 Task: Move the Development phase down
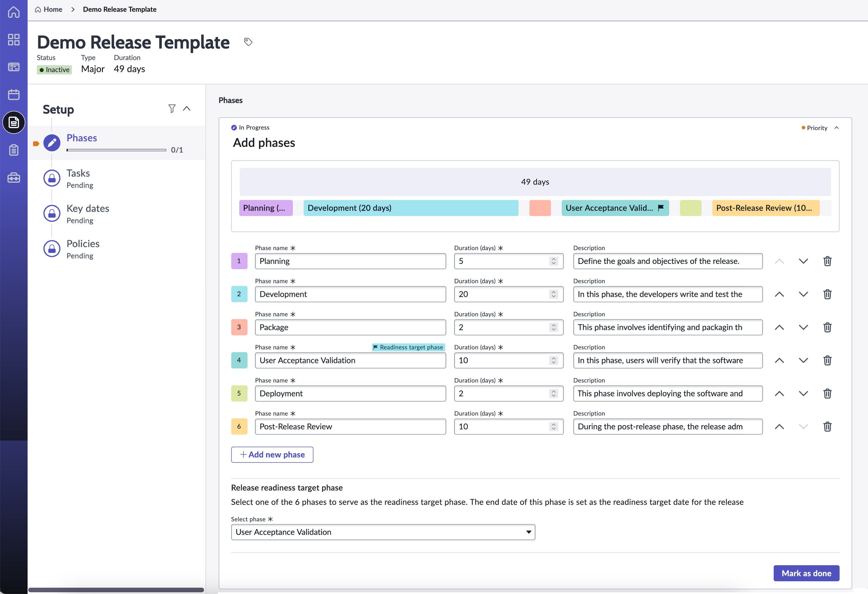point(803,294)
